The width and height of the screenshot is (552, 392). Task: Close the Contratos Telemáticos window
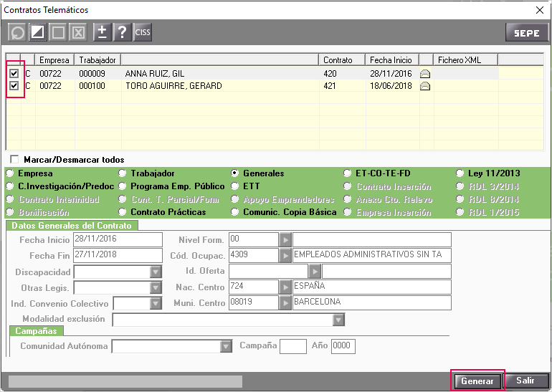click(539, 10)
